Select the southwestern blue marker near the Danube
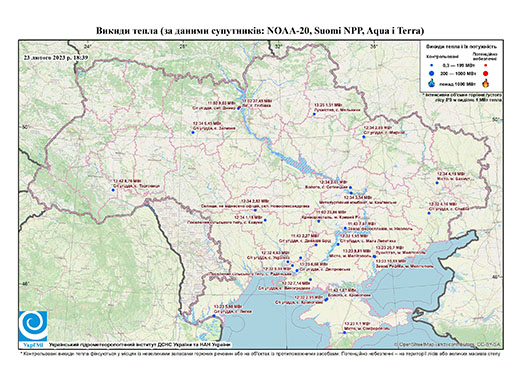The width and height of the screenshot is (520, 368). [214, 315]
